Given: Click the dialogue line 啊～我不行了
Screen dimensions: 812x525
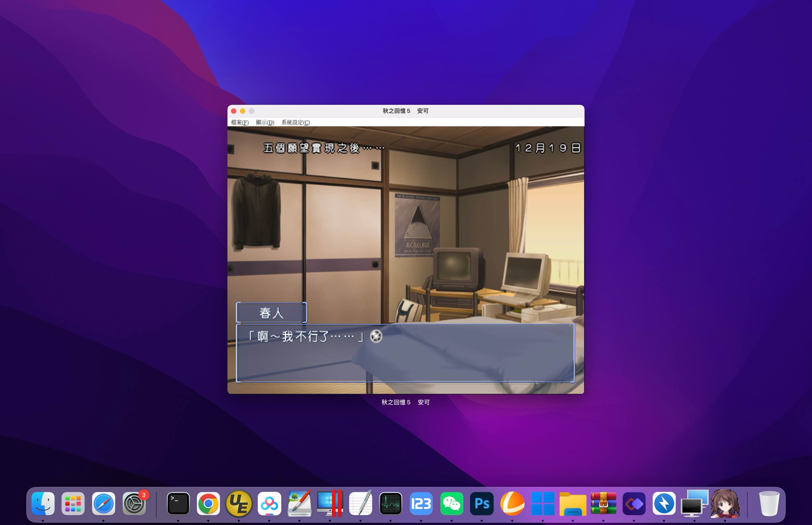Looking at the screenshot, I should pos(306,336).
